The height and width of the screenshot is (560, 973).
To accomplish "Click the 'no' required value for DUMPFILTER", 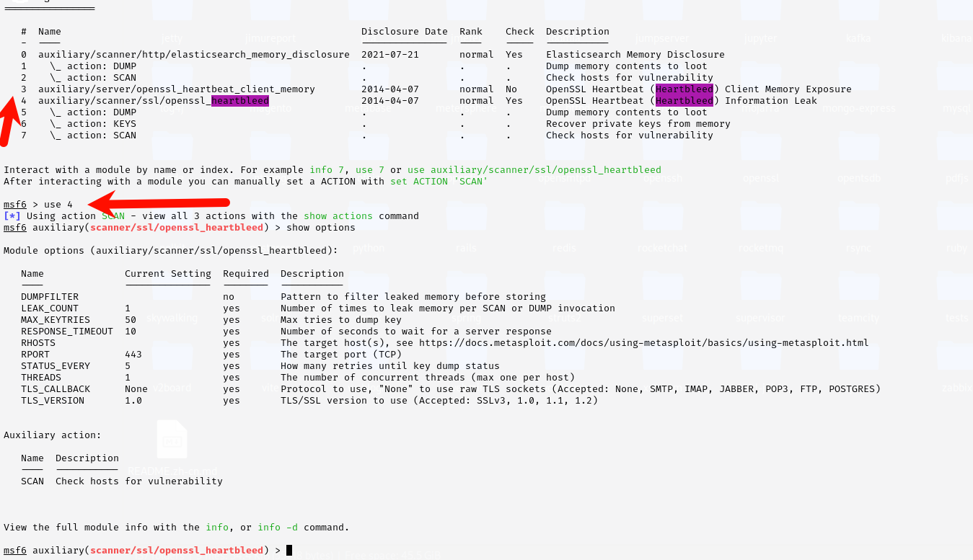I will [x=229, y=297].
